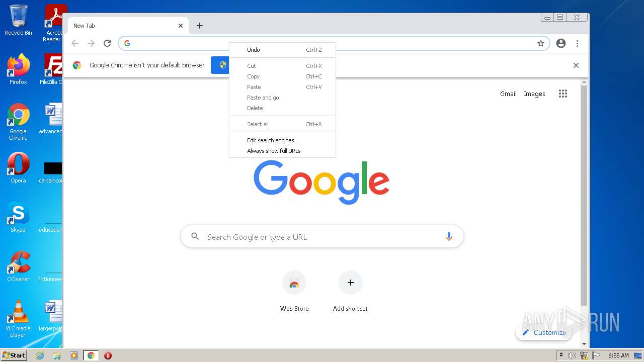The height and width of the screenshot is (362, 644).
Task: Click the volume speaker tray icon
Action: (572, 355)
